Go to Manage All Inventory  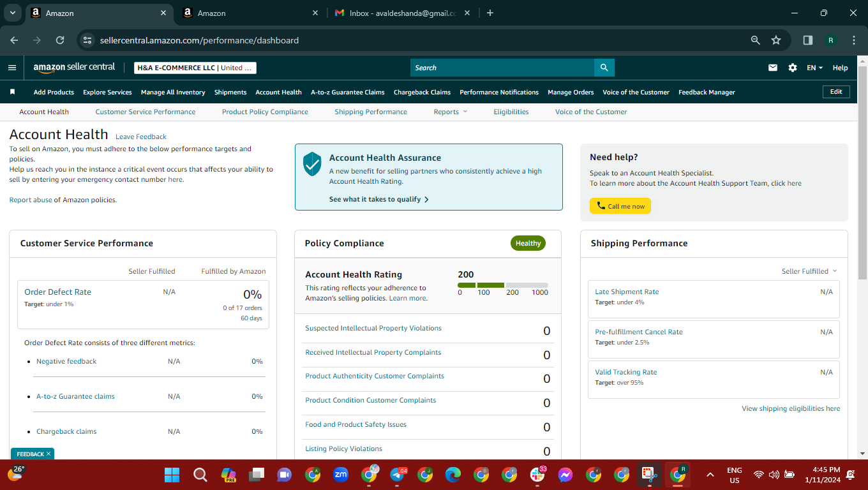(x=173, y=92)
